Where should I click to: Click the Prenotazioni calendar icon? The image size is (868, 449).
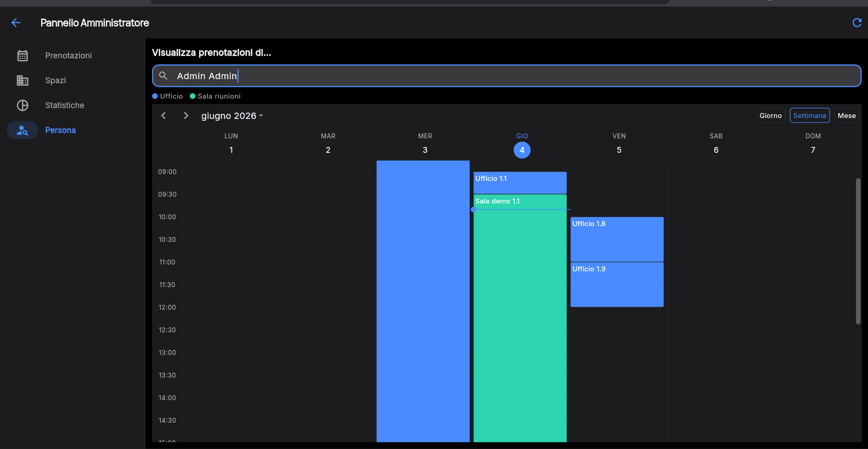click(23, 56)
